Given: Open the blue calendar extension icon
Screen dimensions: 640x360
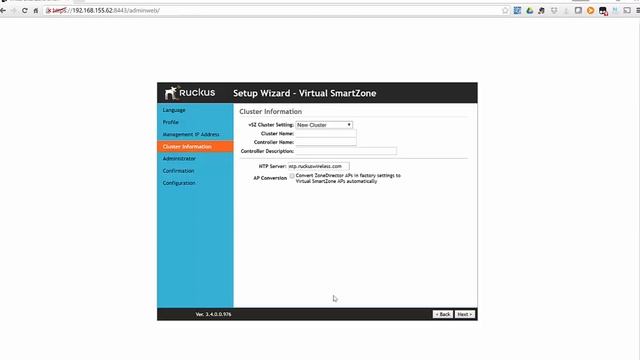Looking at the screenshot, I should click(517, 11).
